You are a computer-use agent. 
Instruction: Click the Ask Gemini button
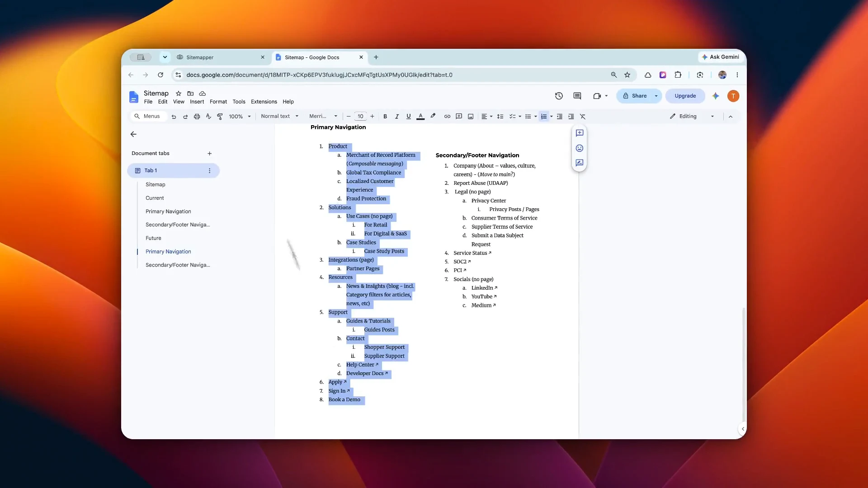point(721,57)
